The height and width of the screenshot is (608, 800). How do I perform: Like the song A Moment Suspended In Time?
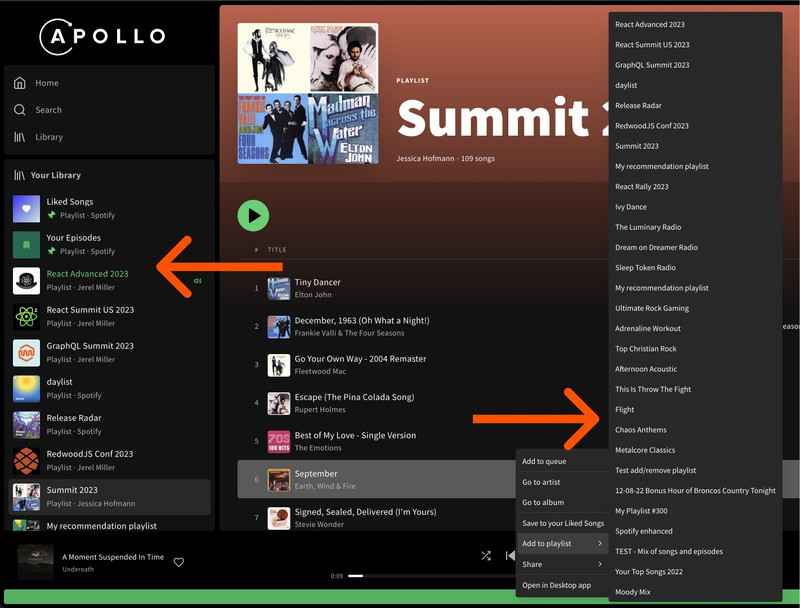177,562
